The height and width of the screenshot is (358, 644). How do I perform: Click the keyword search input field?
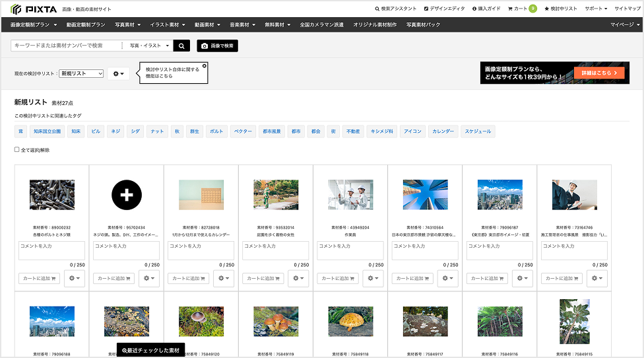click(x=67, y=46)
